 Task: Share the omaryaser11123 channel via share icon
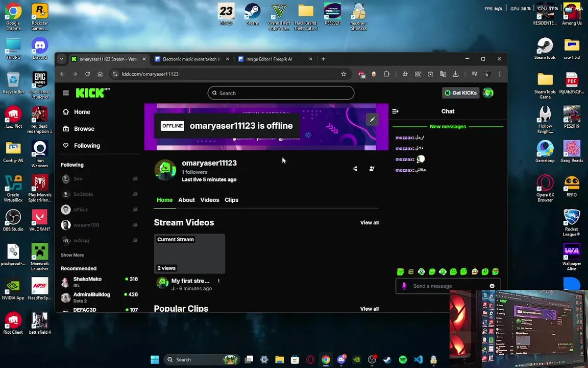pyautogui.click(x=355, y=169)
